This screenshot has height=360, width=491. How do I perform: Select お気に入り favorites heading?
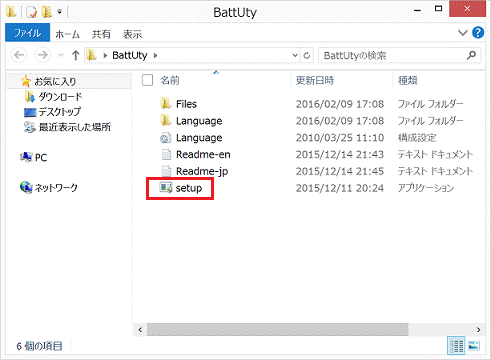coord(55,81)
